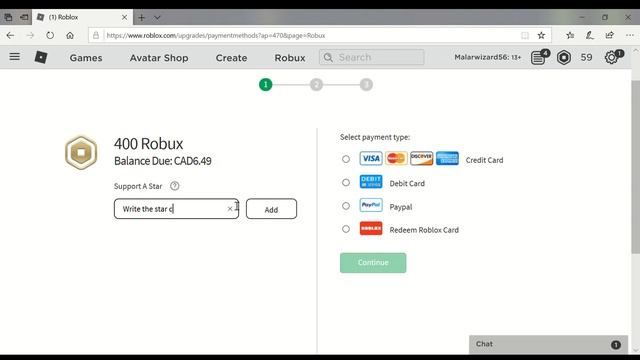640x360 pixels.
Task: Click the Balance Due: CAD6.49 text
Action: (162, 161)
